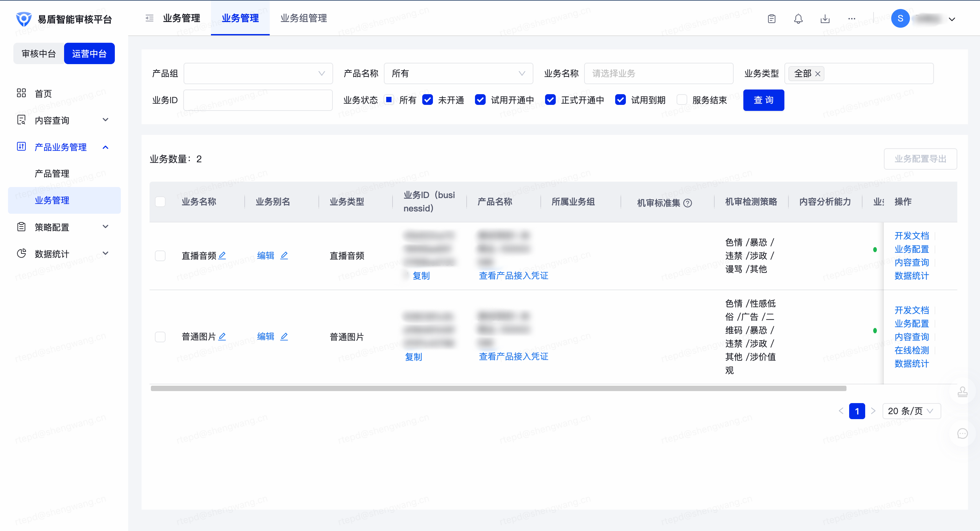
Task: Switch to 审核中台
Action: (39, 54)
